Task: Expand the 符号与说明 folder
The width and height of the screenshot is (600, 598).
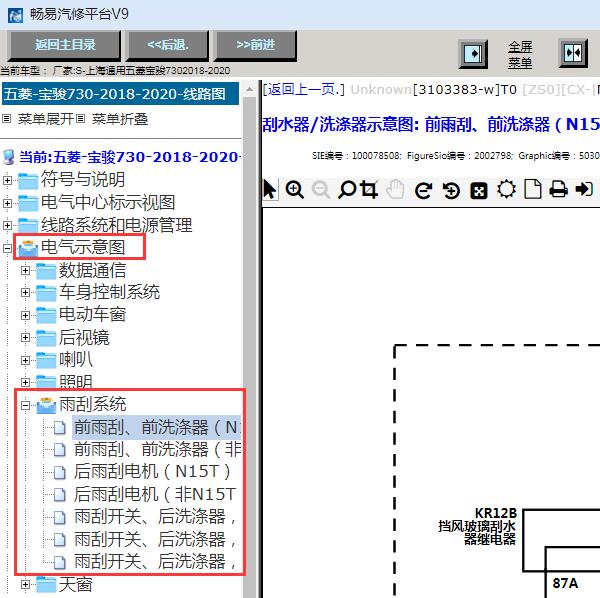Action: 7,180
